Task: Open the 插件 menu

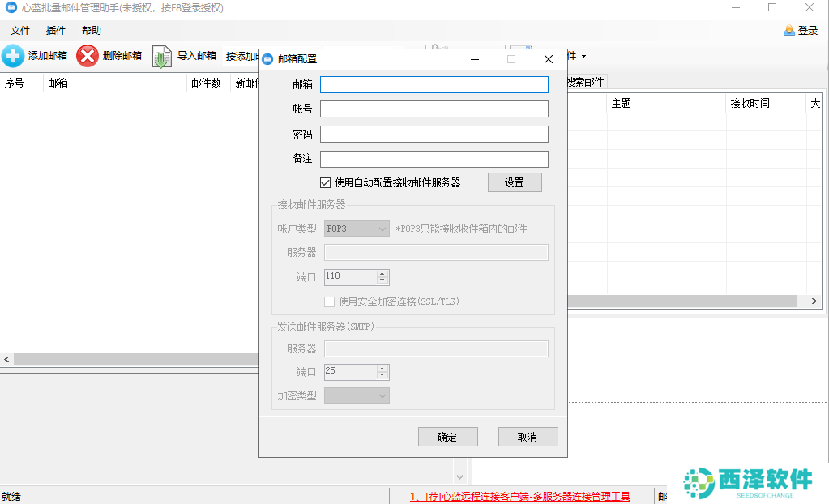Action: [56, 31]
